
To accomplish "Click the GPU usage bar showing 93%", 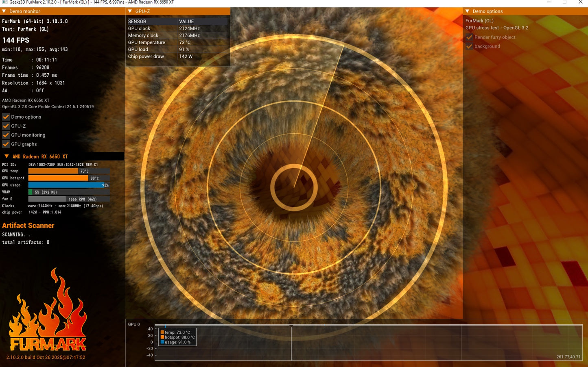I will click(x=69, y=185).
